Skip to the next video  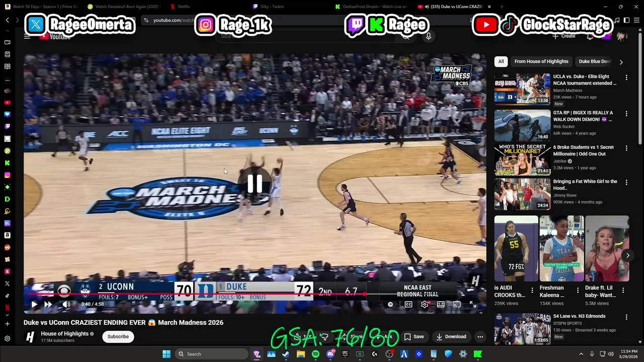click(48, 304)
